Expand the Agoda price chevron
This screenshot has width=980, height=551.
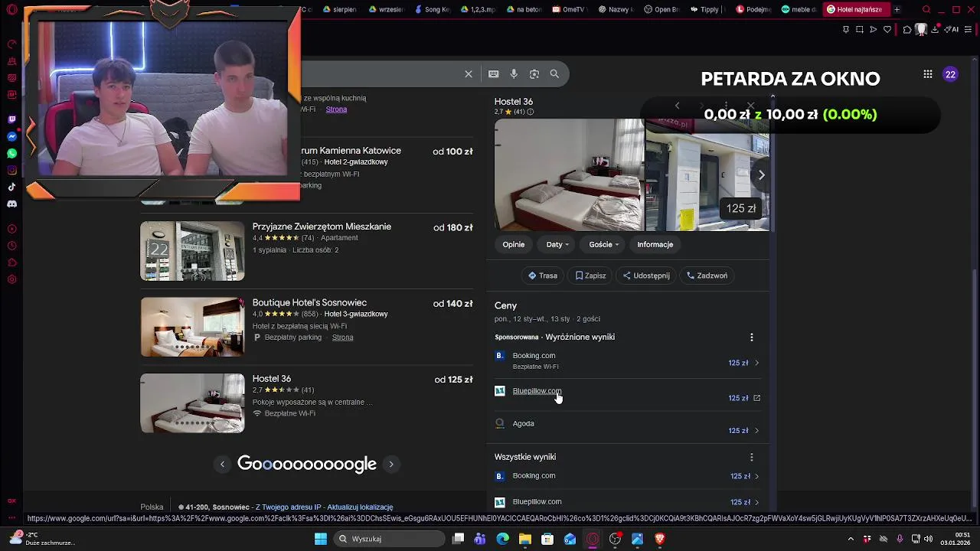click(x=756, y=431)
